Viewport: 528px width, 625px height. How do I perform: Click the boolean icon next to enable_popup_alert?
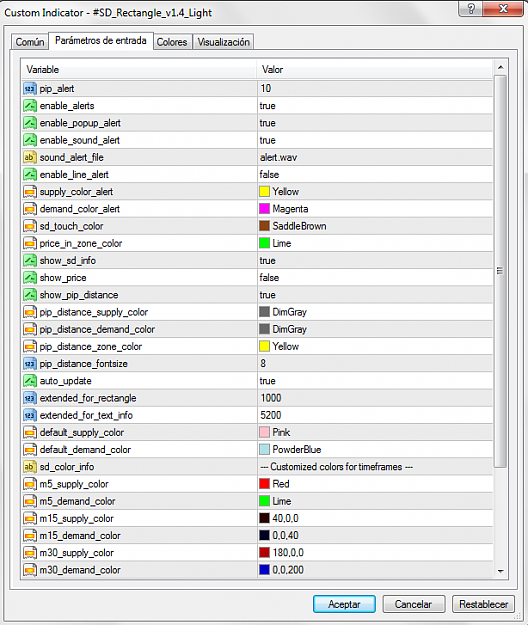30,123
